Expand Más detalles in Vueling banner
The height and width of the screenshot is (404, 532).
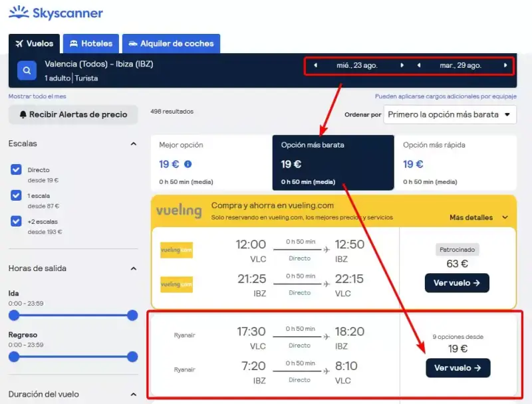(x=479, y=217)
